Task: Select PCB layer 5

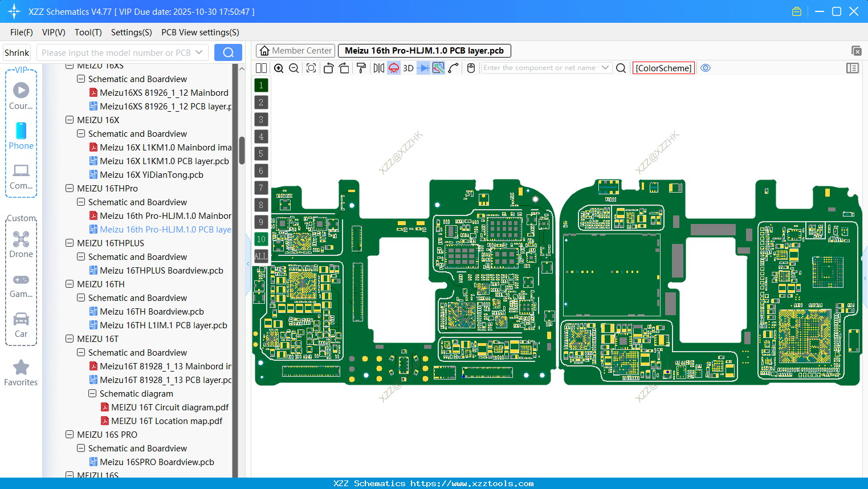Action: click(260, 154)
